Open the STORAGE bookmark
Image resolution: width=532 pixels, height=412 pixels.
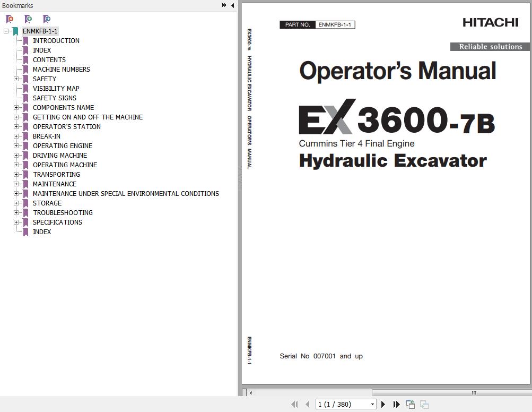[47, 203]
